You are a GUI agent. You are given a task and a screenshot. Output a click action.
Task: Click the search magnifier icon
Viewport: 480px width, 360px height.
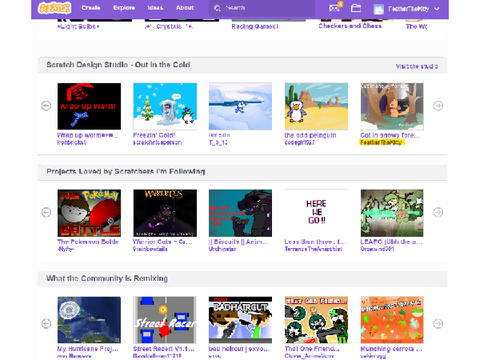(217, 8)
